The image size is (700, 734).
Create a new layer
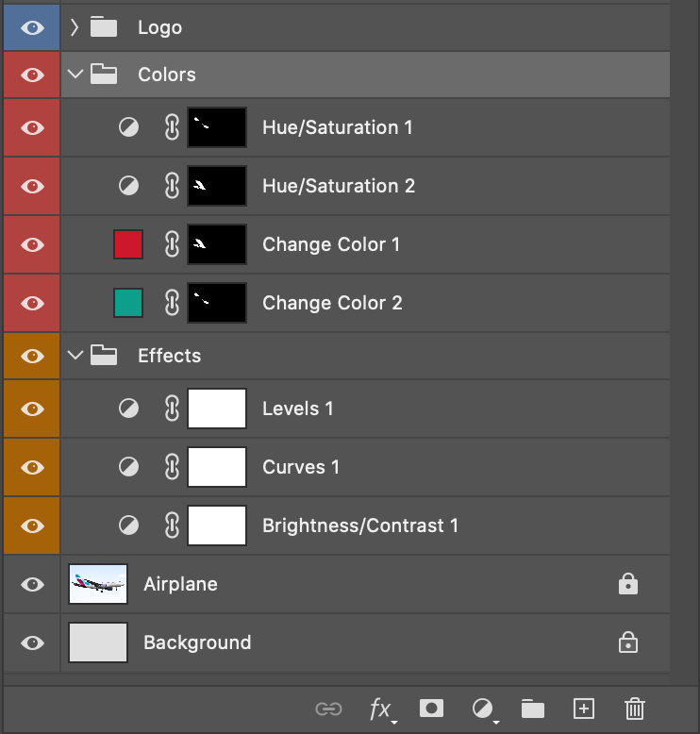click(584, 709)
